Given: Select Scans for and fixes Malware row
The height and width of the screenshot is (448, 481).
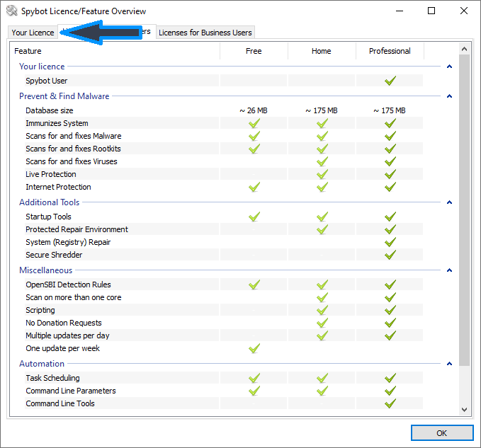Looking at the screenshot, I should (224, 136).
